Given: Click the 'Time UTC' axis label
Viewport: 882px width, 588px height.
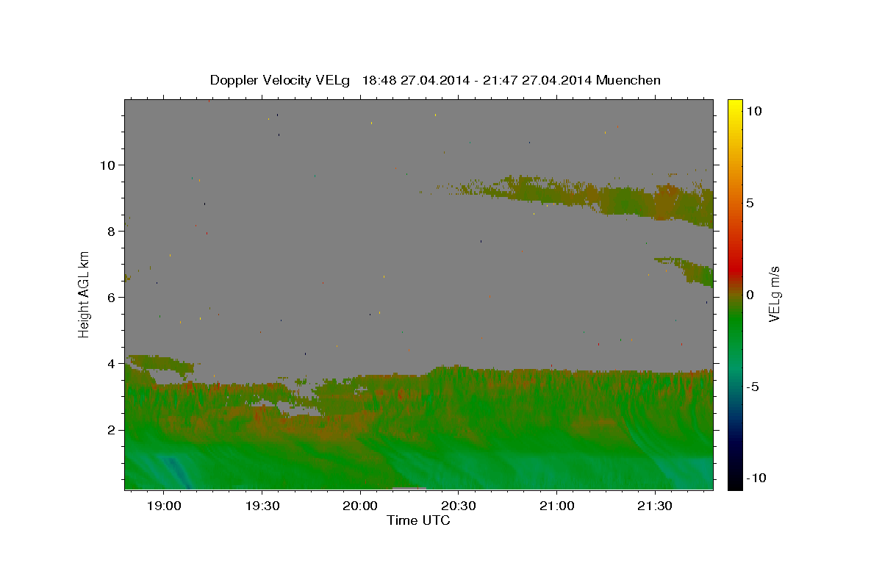Looking at the screenshot, I should click(418, 520).
